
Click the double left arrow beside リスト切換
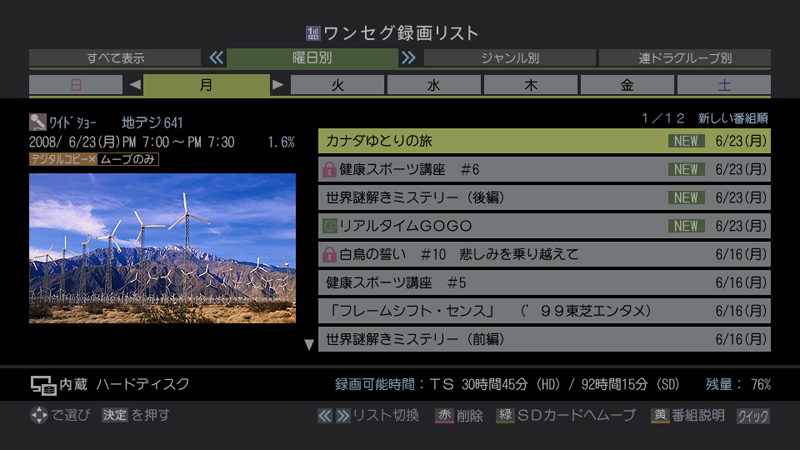pyautogui.click(x=324, y=416)
